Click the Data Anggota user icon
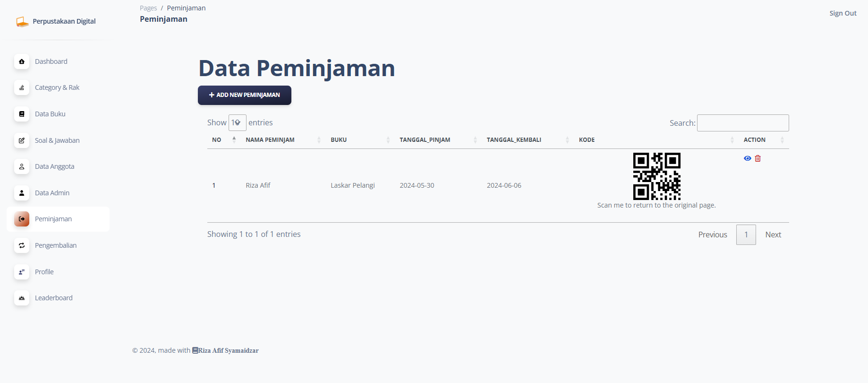868x383 pixels. (x=22, y=166)
